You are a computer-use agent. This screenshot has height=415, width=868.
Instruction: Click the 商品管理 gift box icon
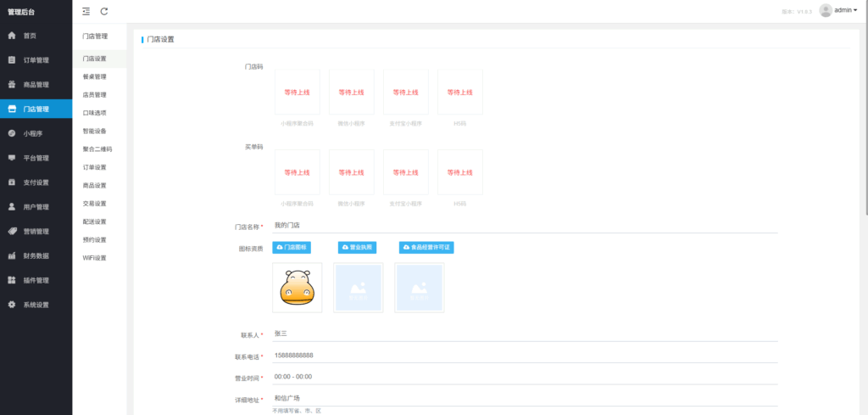click(x=12, y=85)
